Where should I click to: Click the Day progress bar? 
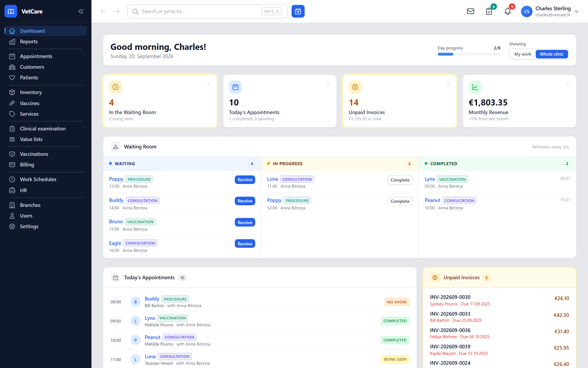click(x=469, y=54)
